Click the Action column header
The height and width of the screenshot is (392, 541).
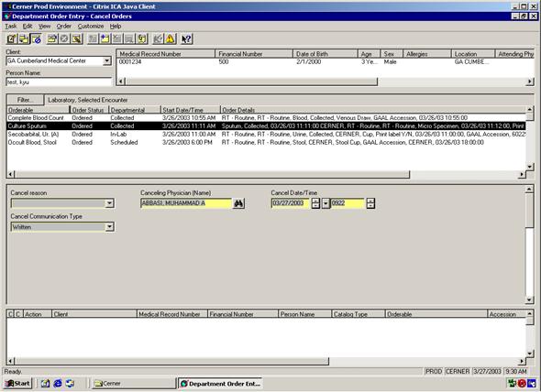point(38,314)
